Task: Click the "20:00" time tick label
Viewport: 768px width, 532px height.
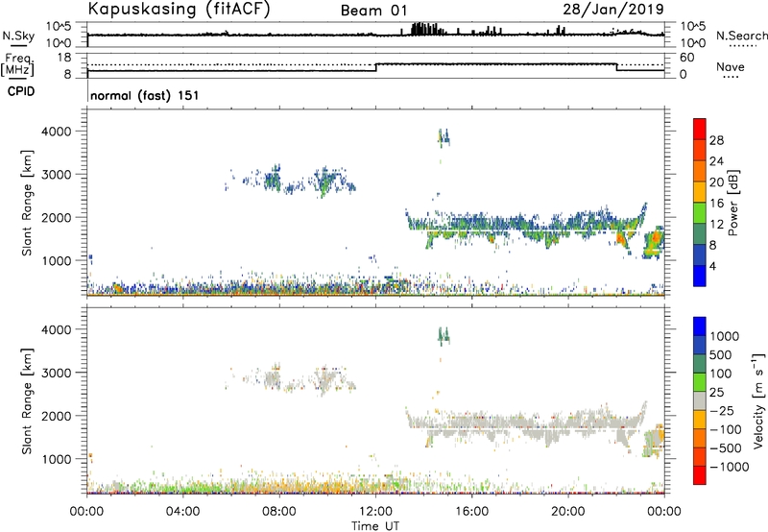Action: coord(567,512)
